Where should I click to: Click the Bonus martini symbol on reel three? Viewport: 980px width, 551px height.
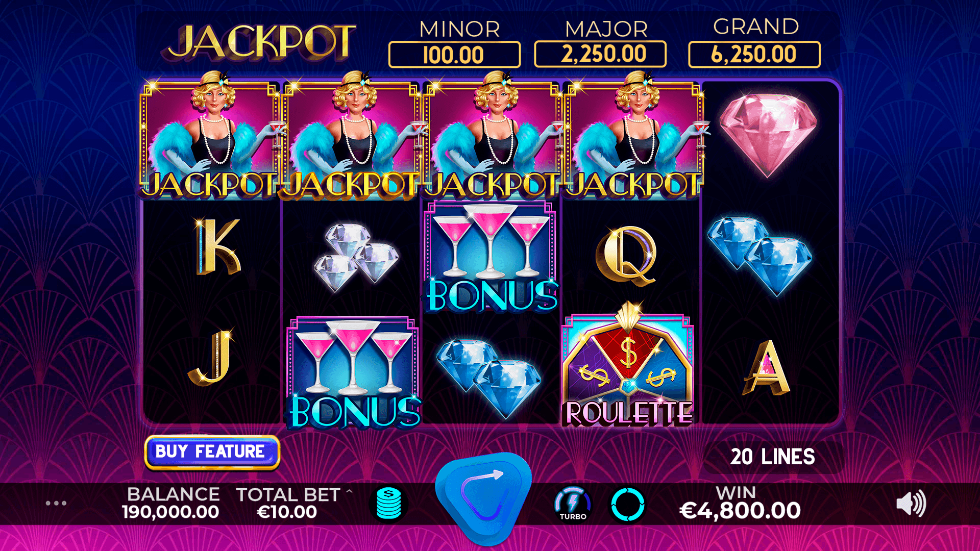(492, 257)
